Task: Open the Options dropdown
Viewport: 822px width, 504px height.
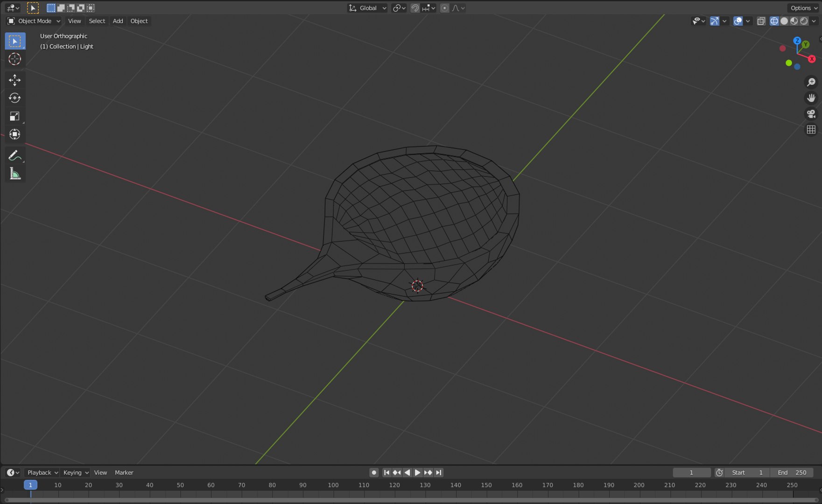Action: click(804, 8)
